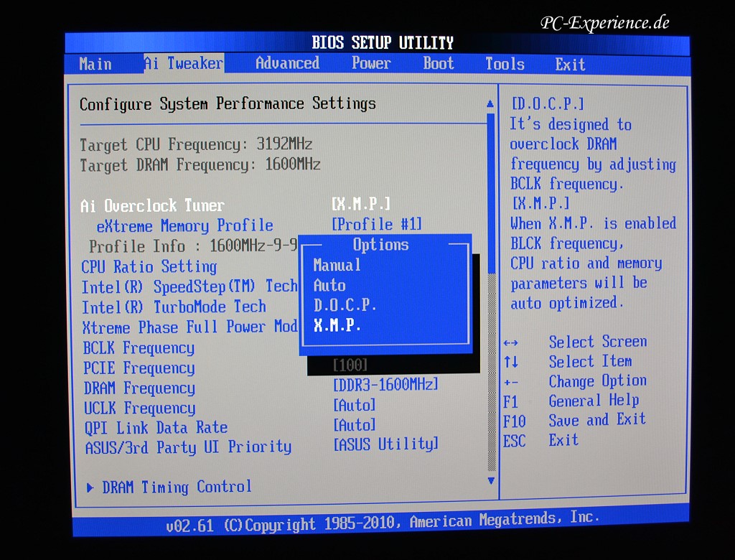Select the ASUS Utility priority value
Screen dimensions: 735x560
point(386,444)
